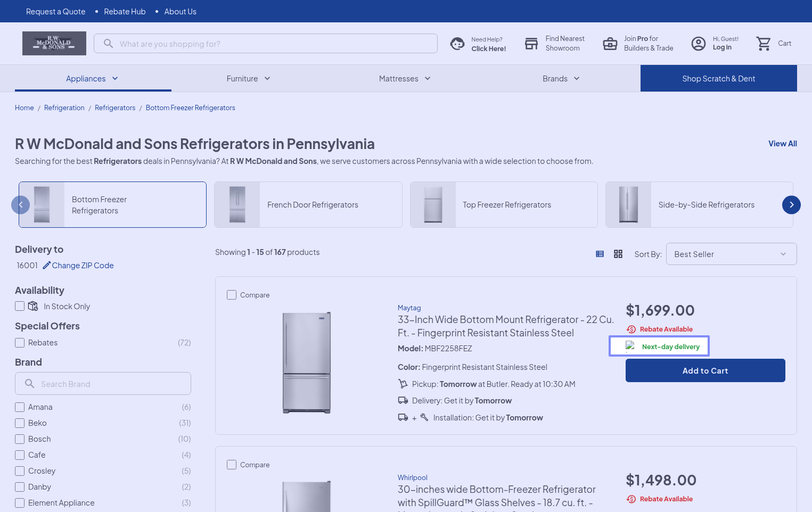Switch to list view layout icon
Viewport: 812px width, 512px height.
click(x=600, y=254)
